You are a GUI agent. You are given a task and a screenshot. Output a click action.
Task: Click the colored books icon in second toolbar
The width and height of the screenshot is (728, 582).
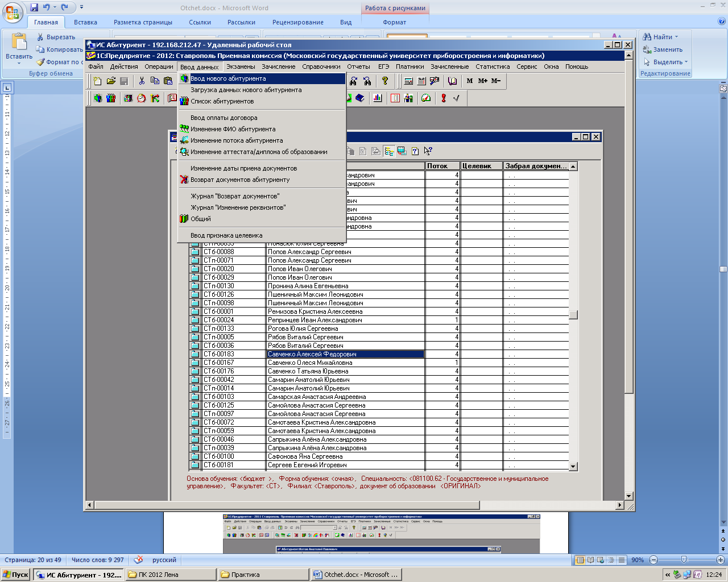point(111,98)
